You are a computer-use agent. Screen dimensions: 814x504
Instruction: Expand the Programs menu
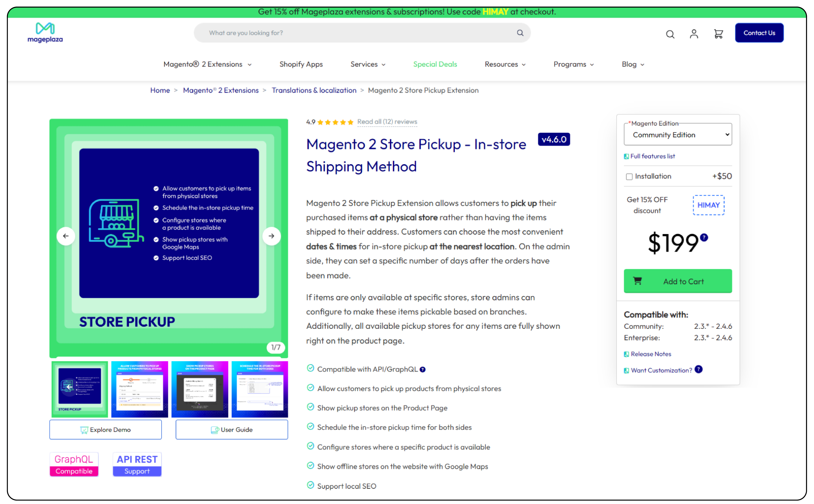tap(573, 64)
